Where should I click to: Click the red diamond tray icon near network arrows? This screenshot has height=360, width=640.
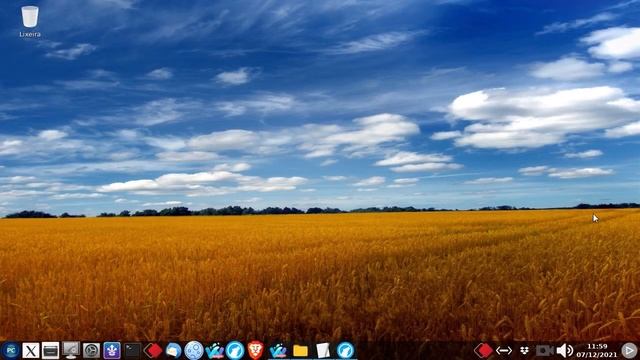484,350
